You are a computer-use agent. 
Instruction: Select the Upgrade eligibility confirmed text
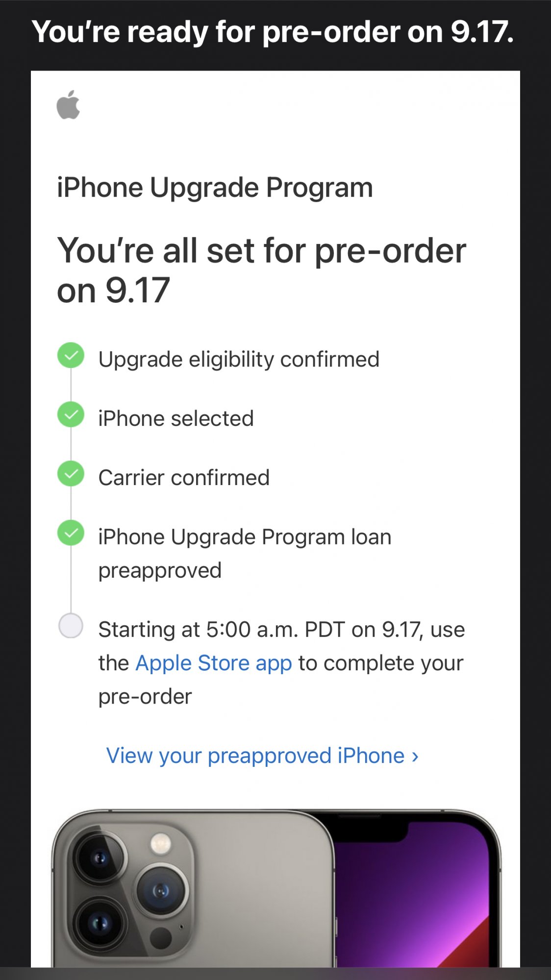pyautogui.click(x=239, y=359)
